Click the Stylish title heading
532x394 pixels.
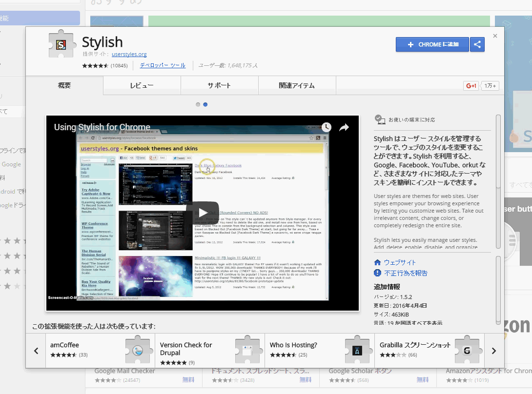coord(102,42)
